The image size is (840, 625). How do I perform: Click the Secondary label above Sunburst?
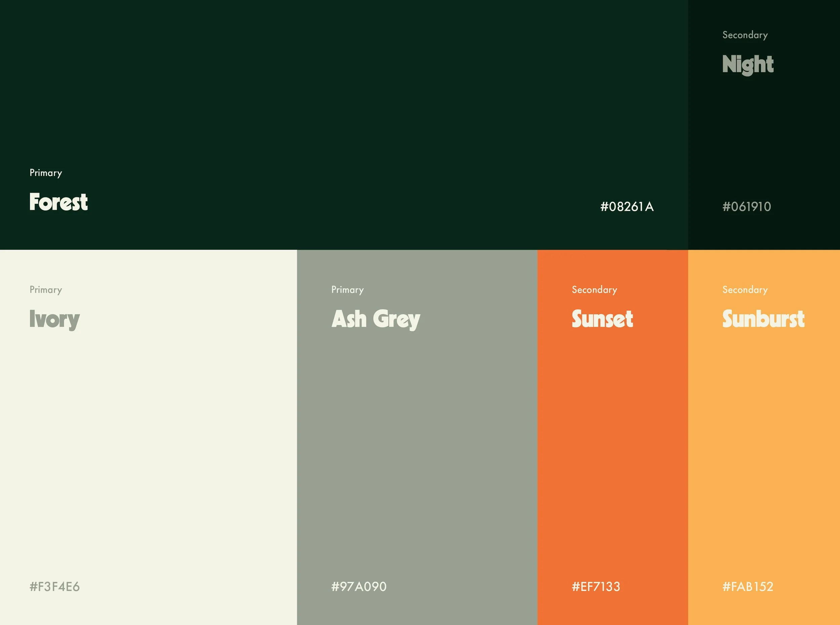745,290
